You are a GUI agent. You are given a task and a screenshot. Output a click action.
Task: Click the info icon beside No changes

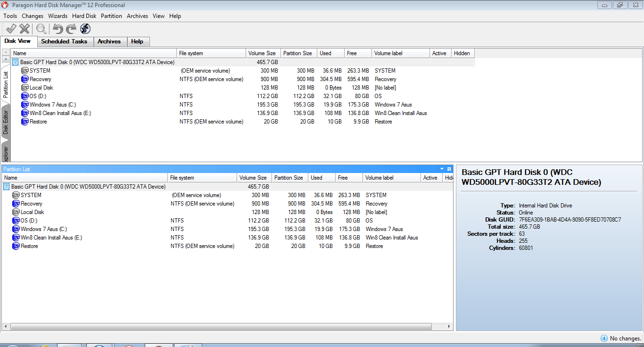pyautogui.click(x=604, y=339)
